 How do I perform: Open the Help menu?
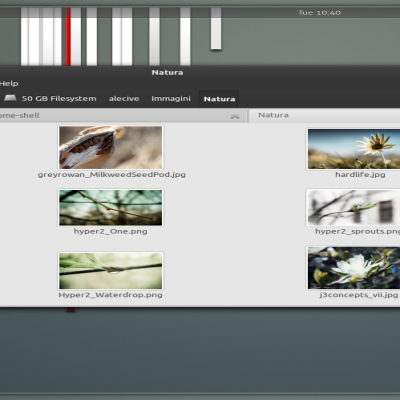coord(9,83)
